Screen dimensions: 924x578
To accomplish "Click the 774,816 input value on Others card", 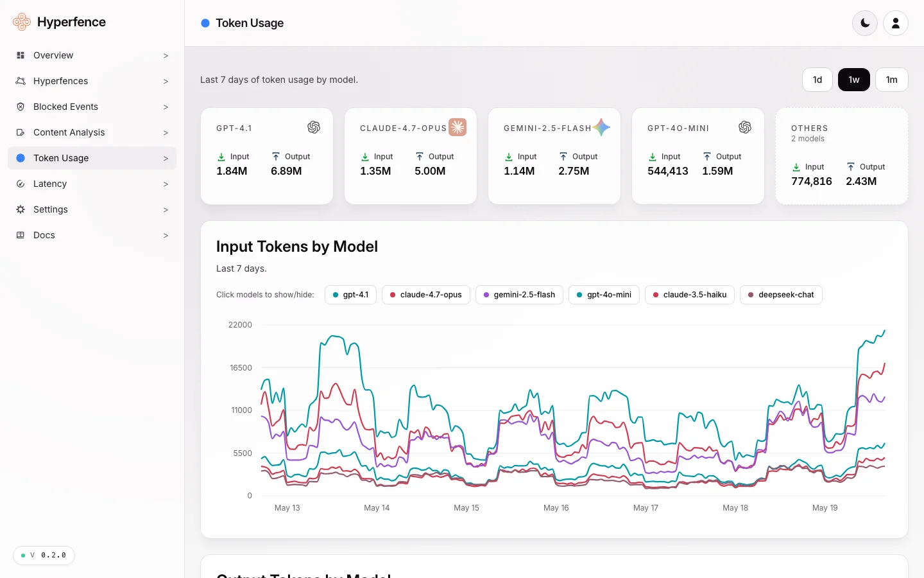I will pyautogui.click(x=812, y=181).
